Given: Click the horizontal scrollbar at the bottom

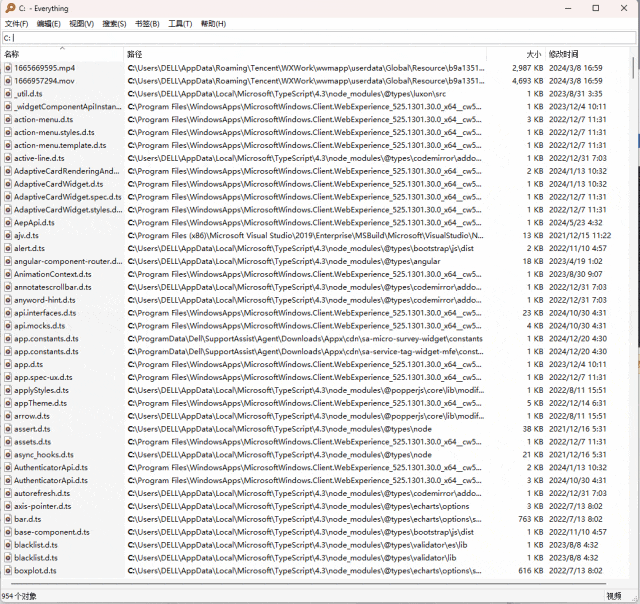Looking at the screenshot, I should click(x=309, y=584).
